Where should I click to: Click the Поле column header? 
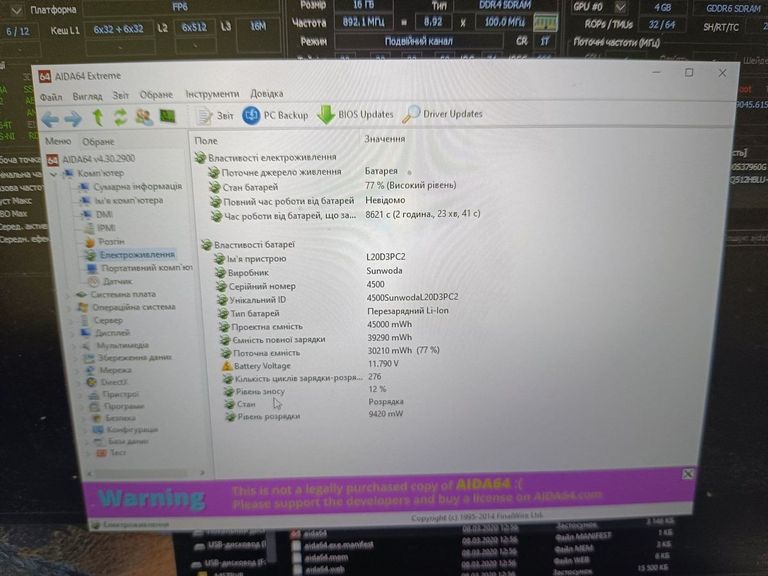206,141
